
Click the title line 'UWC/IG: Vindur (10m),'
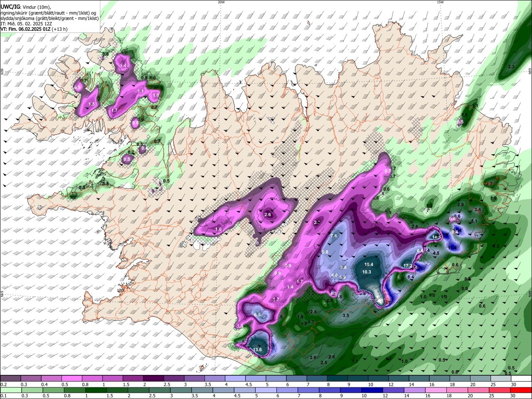(26, 7)
